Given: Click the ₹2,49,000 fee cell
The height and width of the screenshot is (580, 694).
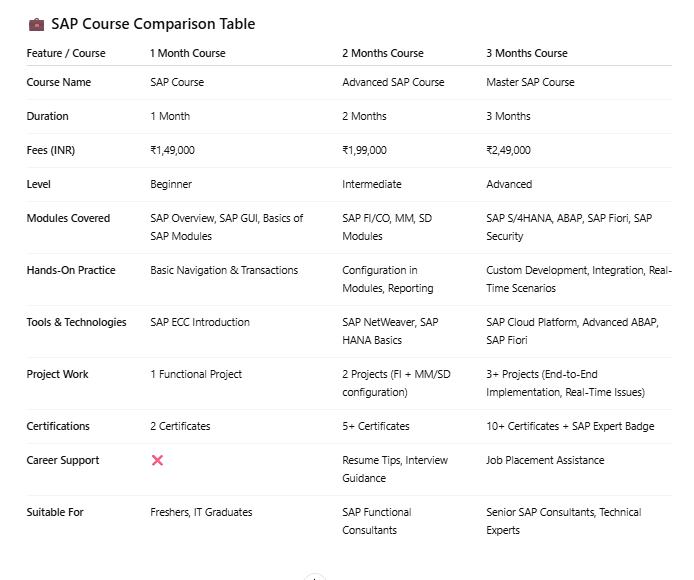Looking at the screenshot, I should (508, 150).
